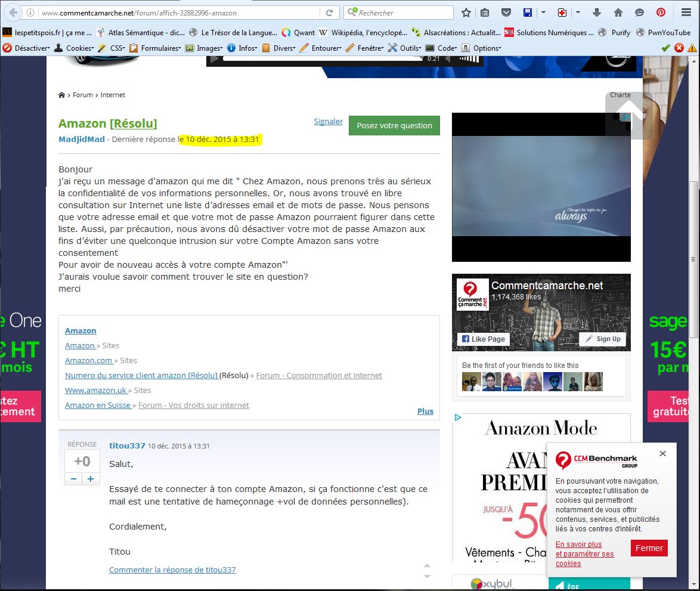
Task: Click the ad video progress bar
Action: [x=322, y=58]
